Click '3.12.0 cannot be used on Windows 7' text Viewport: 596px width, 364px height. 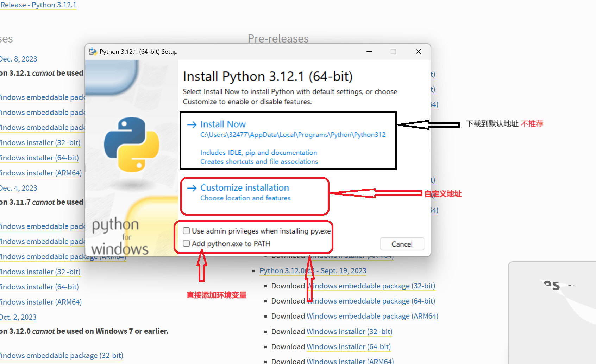[x=84, y=331]
